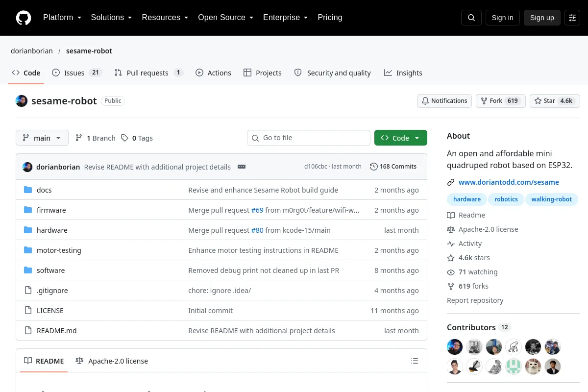
Task: Click the README.md file icon
Action: [x=28, y=331]
